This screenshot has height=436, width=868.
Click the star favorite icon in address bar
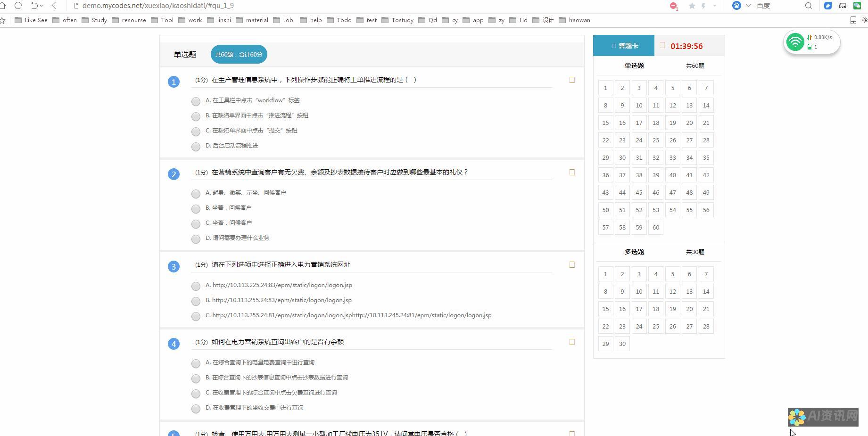click(692, 6)
